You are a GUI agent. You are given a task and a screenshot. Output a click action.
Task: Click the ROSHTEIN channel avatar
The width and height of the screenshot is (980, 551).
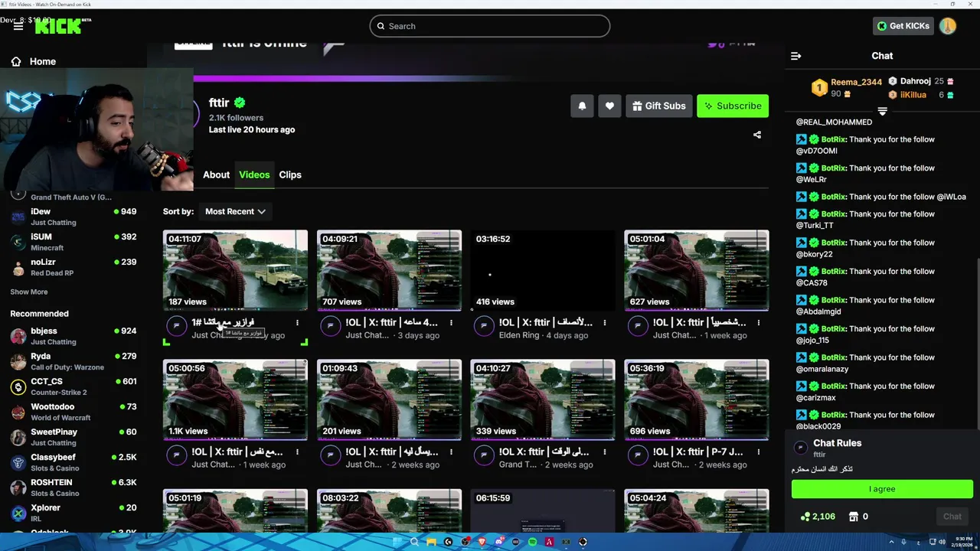(18, 487)
